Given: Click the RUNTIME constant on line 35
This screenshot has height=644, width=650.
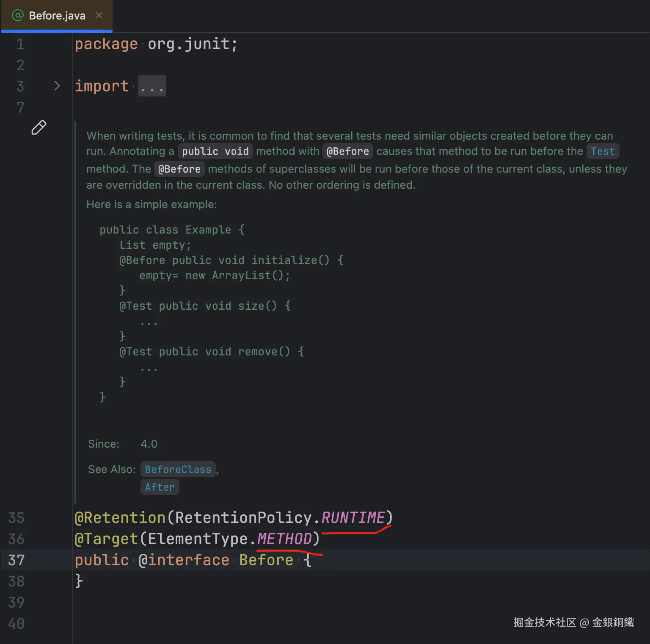Looking at the screenshot, I should pos(353,518).
